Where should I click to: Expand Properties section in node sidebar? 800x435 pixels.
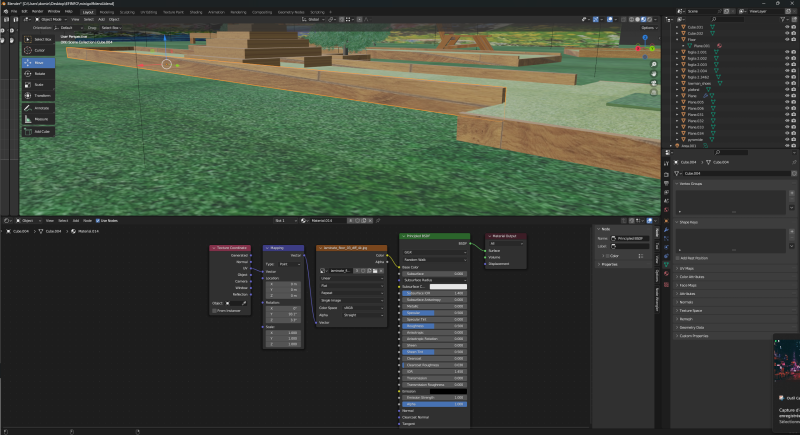(608, 264)
